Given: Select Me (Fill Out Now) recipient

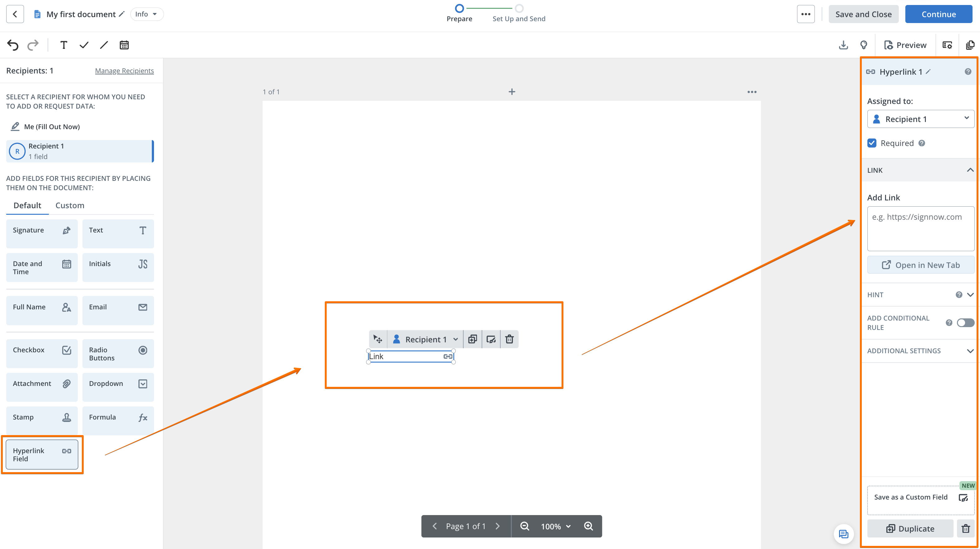Looking at the screenshot, I should (x=52, y=127).
